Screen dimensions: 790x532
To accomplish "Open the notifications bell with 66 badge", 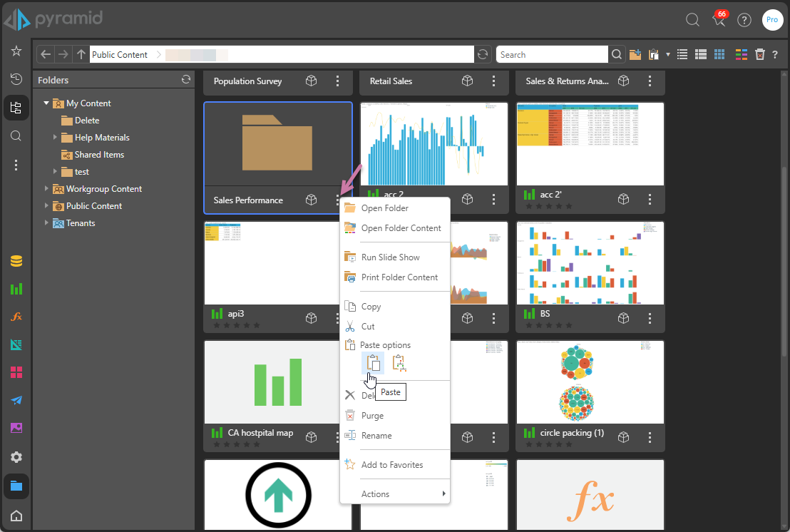I will tap(719, 20).
